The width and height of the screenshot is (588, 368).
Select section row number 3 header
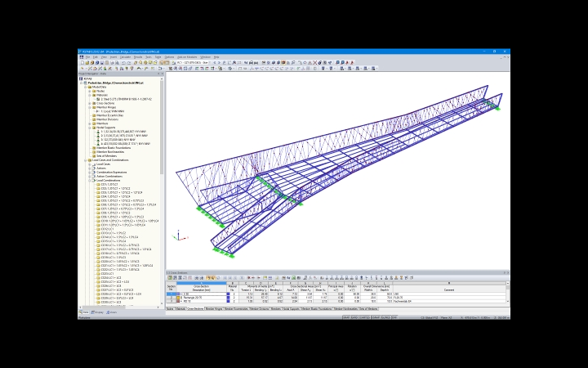click(171, 301)
